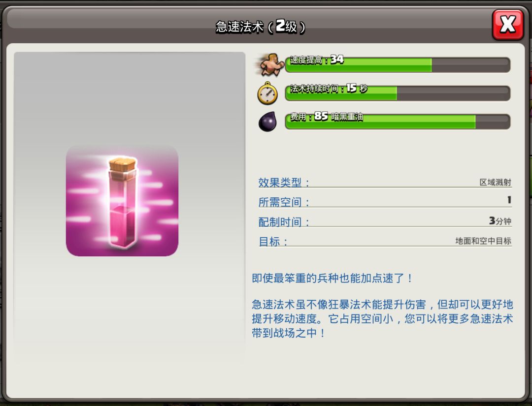Tap the running barbarian speed icon
The image size is (532, 406).
click(270, 64)
